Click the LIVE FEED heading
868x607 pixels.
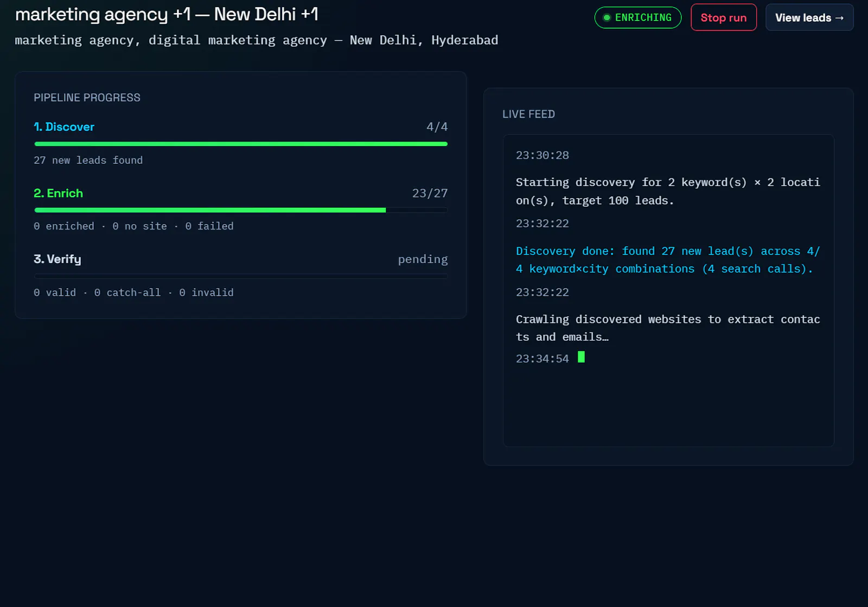[x=528, y=114]
